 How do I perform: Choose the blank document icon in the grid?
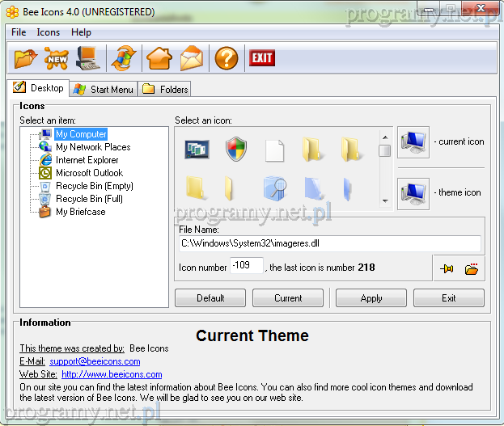tap(275, 150)
